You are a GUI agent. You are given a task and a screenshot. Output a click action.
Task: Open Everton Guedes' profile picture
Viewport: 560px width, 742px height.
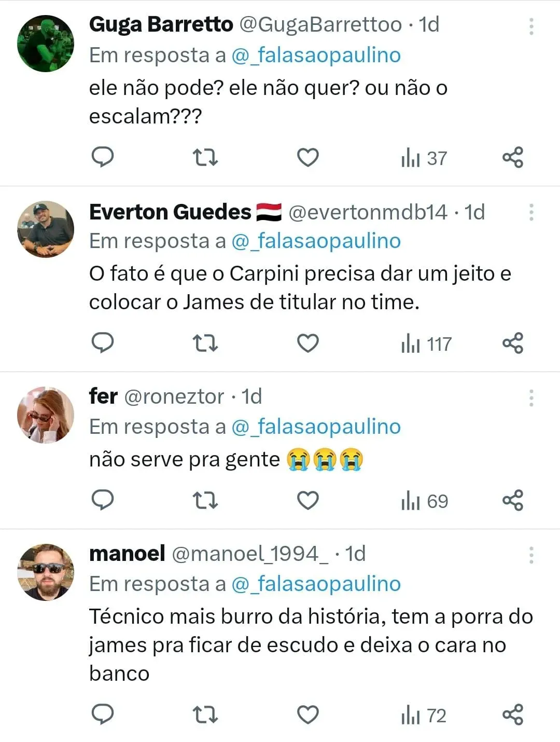46,229
